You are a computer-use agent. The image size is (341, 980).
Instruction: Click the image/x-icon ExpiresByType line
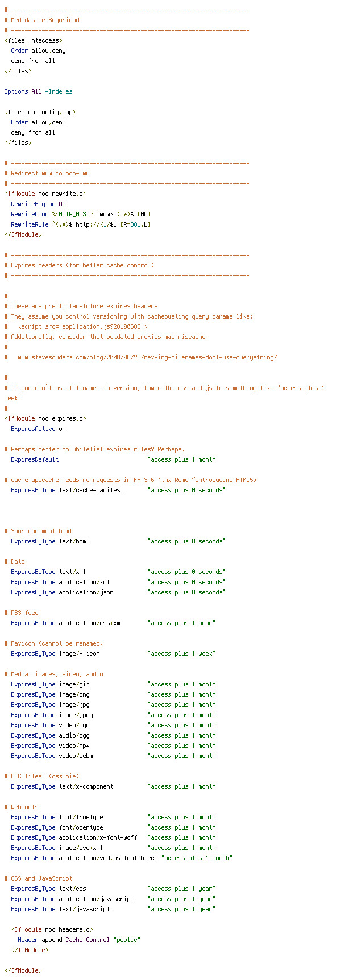(113, 654)
